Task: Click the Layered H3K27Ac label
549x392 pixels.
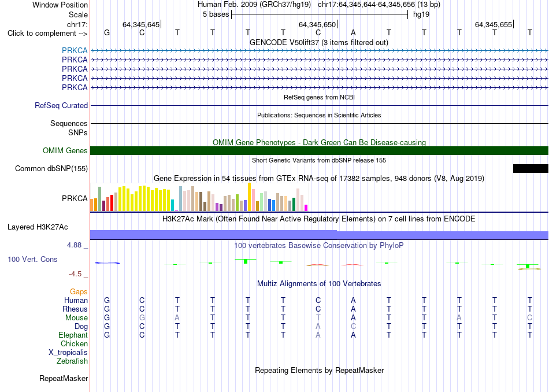Action: (38, 227)
